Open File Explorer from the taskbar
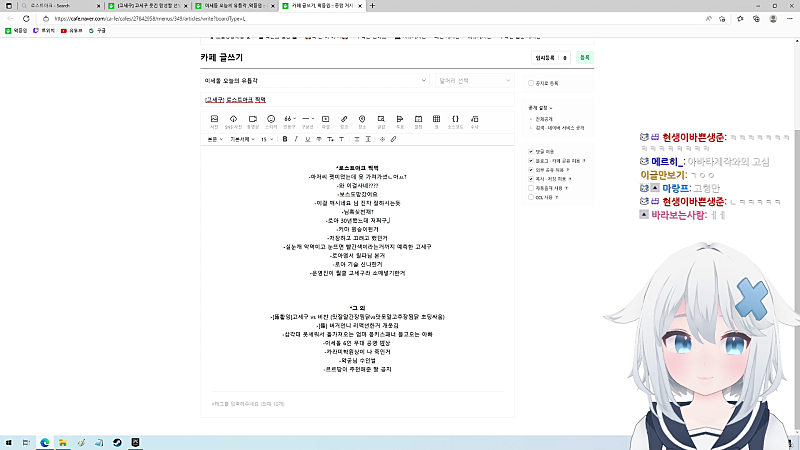 point(63,442)
